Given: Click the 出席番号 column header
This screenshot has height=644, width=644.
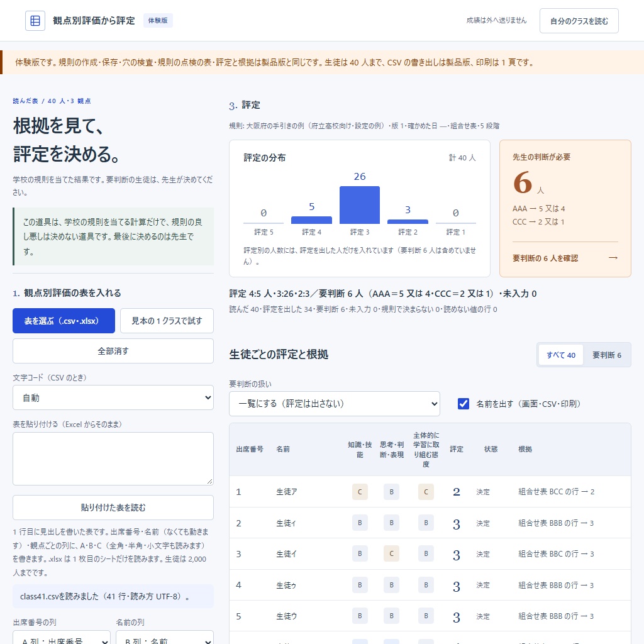Looking at the screenshot, I should click(x=250, y=449).
